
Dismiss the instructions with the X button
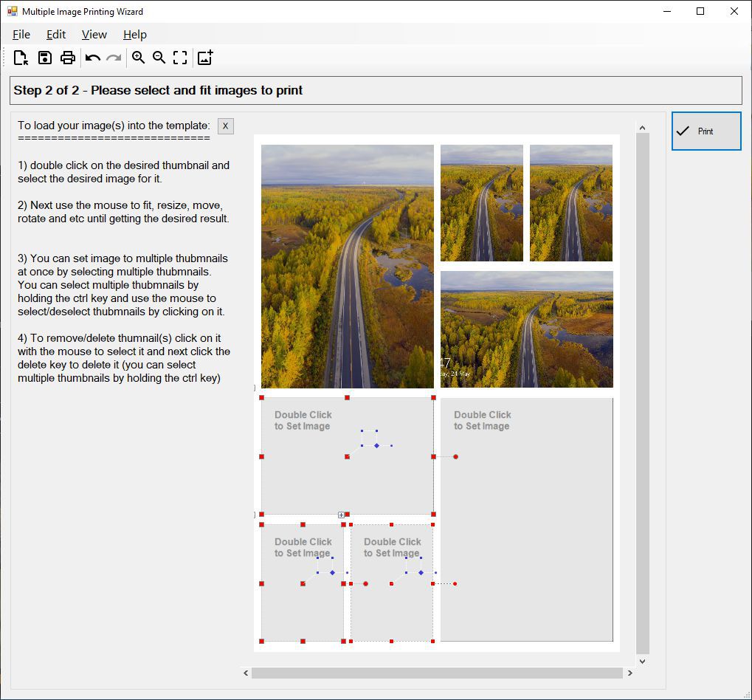[x=225, y=126]
